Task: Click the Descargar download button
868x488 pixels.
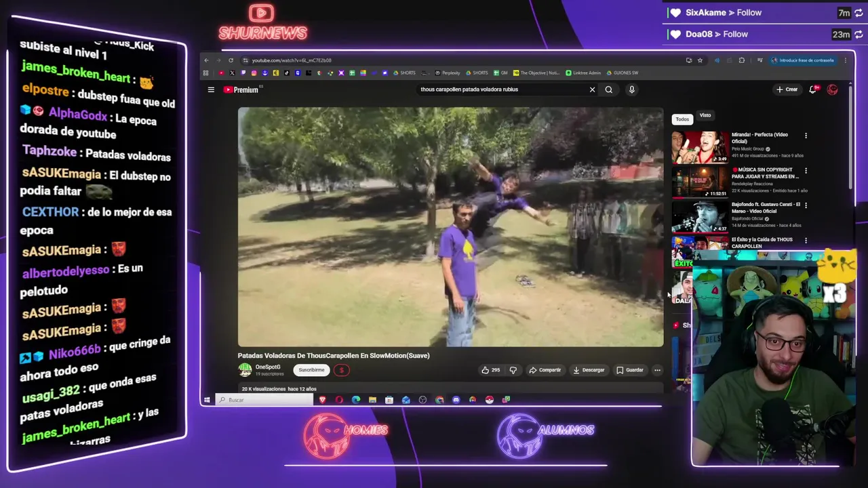Action: pyautogui.click(x=589, y=370)
